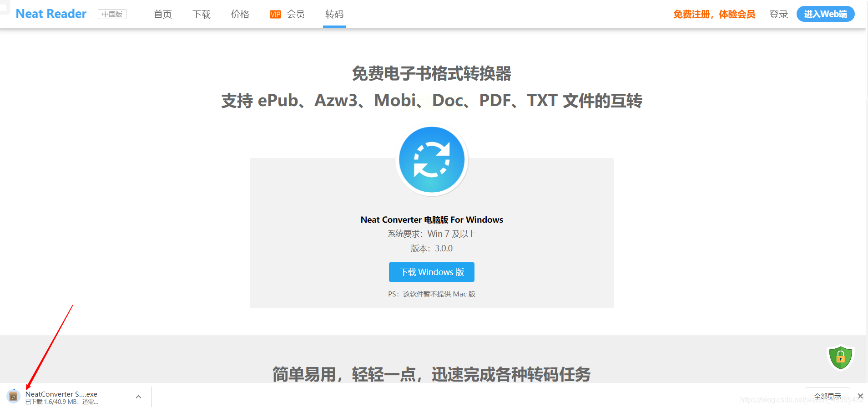Open the NeatConverter S....exe download item

pyautogui.click(x=61, y=394)
